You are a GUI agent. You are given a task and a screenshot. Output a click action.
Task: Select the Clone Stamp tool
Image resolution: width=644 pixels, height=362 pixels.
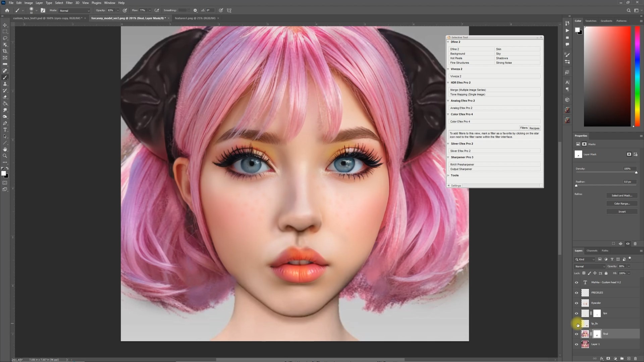(5, 84)
